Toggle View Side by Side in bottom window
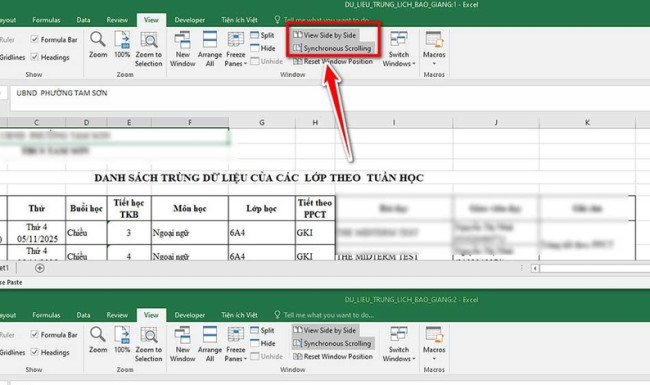 click(x=325, y=330)
